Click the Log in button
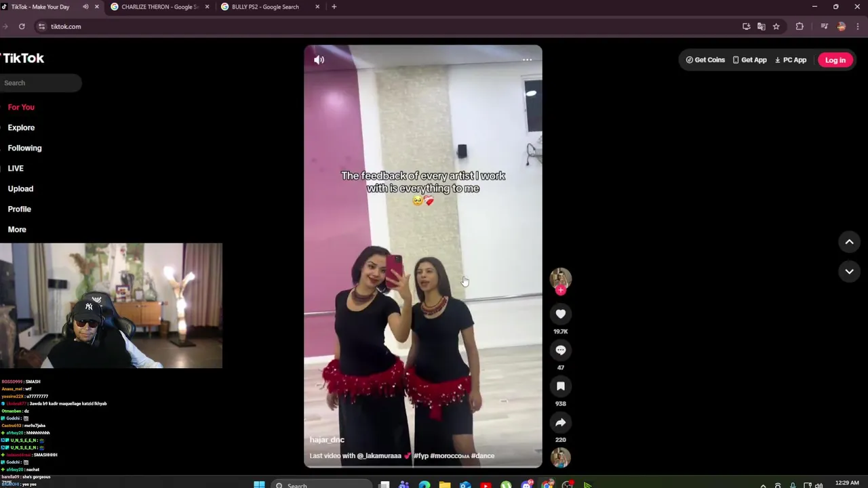 tap(835, 60)
